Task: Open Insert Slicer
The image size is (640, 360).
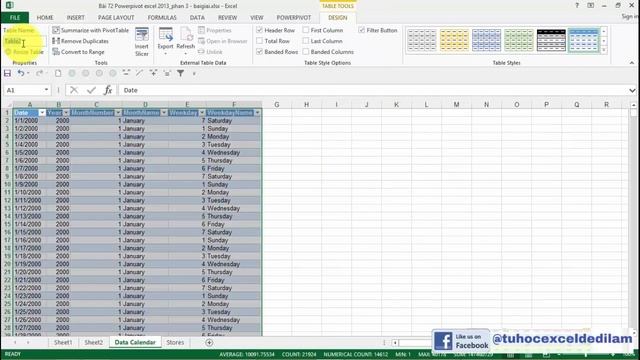Action: [142, 42]
